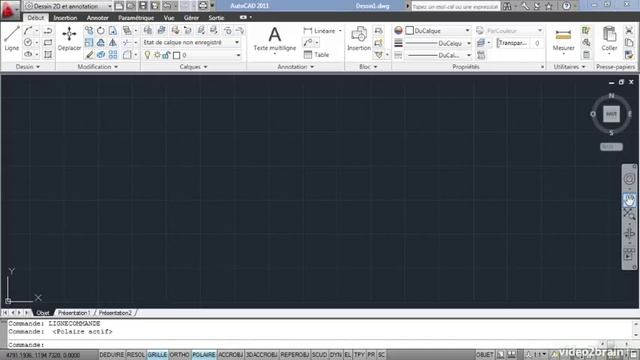The width and height of the screenshot is (640, 360).
Task: Click the Début ribbon tab
Action: (36, 18)
